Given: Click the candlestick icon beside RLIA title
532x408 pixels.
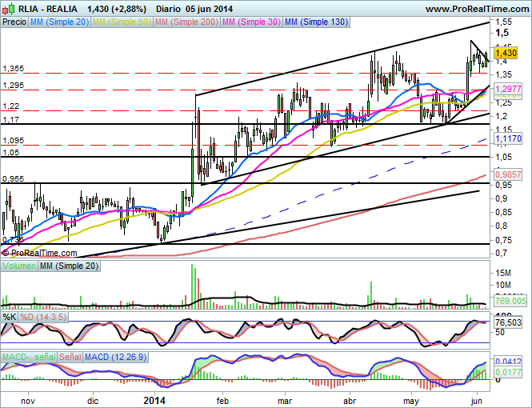Looking at the screenshot, I should 7,8.
